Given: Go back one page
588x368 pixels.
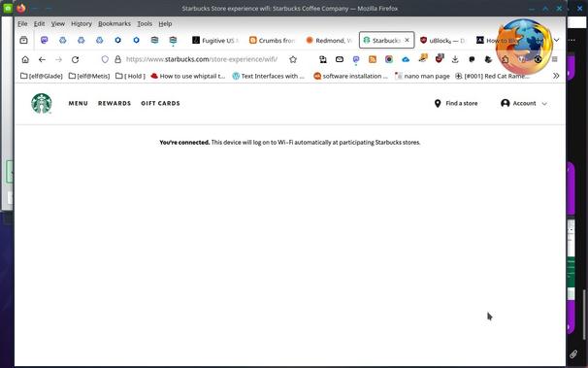Looking at the screenshot, I should 42,59.
